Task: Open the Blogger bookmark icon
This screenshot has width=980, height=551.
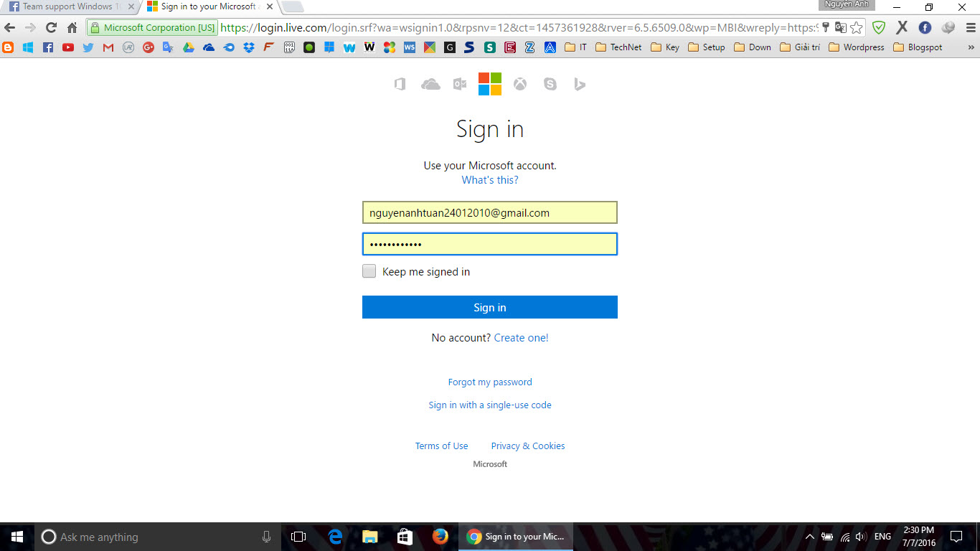Action: pos(8,47)
